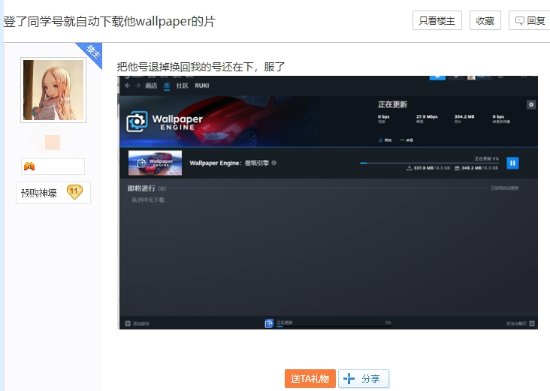This screenshot has height=391, width=550.
Task: Select the 社区 community tab
Action: [182, 86]
